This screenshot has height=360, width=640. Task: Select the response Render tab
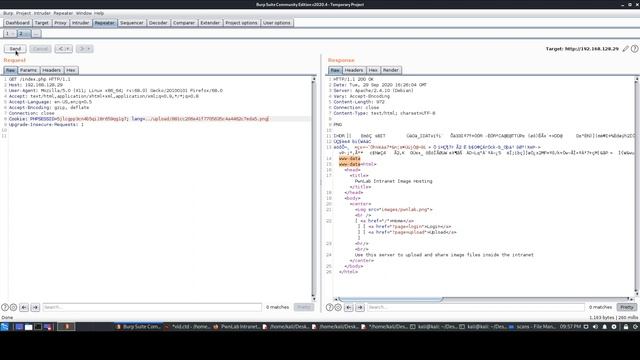pyautogui.click(x=391, y=70)
